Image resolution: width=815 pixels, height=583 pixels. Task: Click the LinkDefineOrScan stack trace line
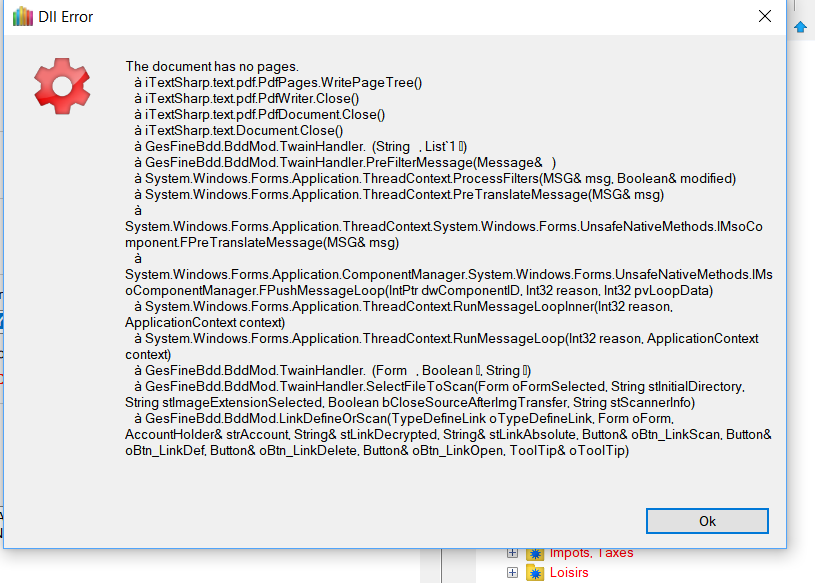pyautogui.click(x=400, y=418)
